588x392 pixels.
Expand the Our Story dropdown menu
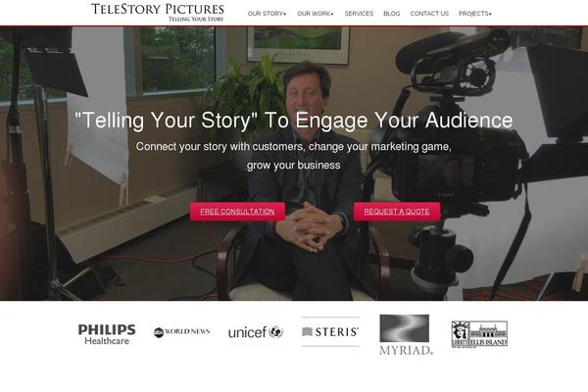point(267,14)
